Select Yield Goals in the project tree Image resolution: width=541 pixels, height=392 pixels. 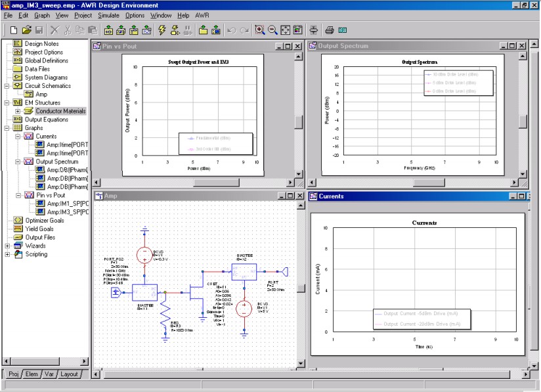(39, 229)
